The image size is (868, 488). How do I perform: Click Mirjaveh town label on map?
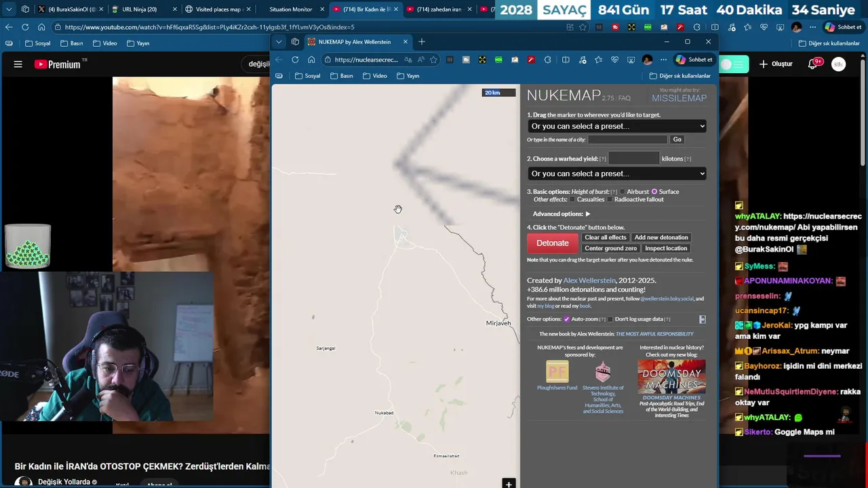click(x=498, y=323)
